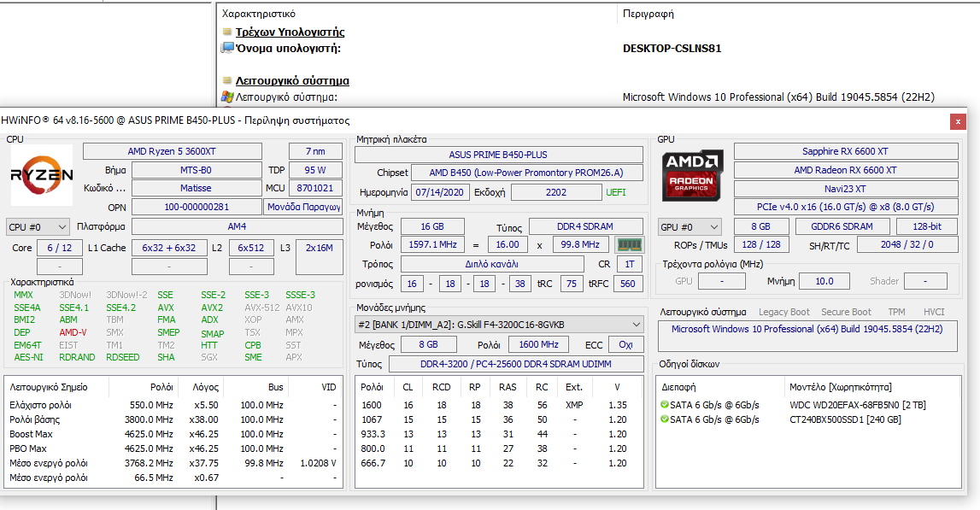Click the AMD B450 chipset field
Image resolution: width=980 pixels, height=510 pixels.
(526, 173)
